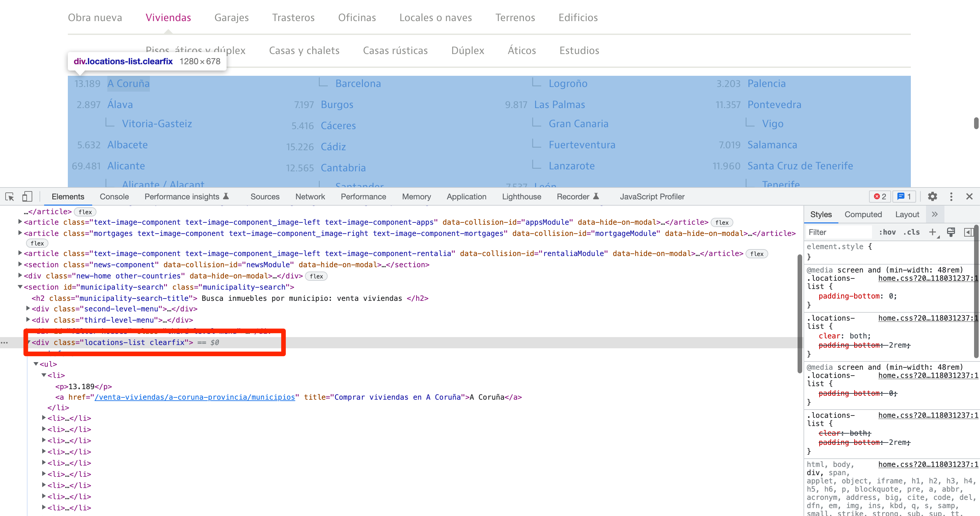Toggle the computed styles sidebar icon

968,232
